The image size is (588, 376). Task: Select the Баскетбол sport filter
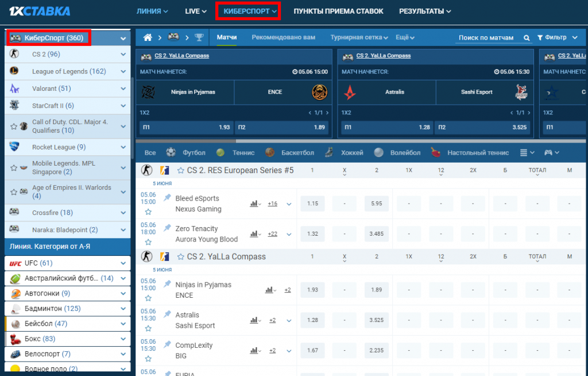pos(297,153)
